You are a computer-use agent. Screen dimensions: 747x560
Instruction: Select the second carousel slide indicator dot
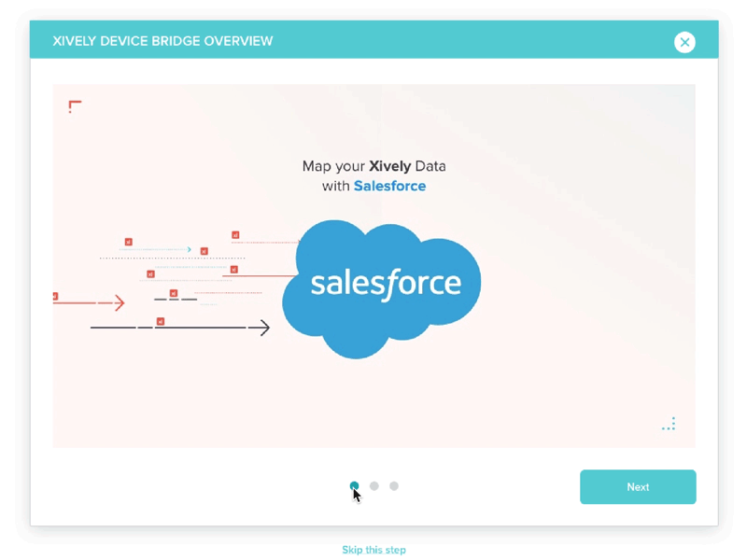[373, 485]
